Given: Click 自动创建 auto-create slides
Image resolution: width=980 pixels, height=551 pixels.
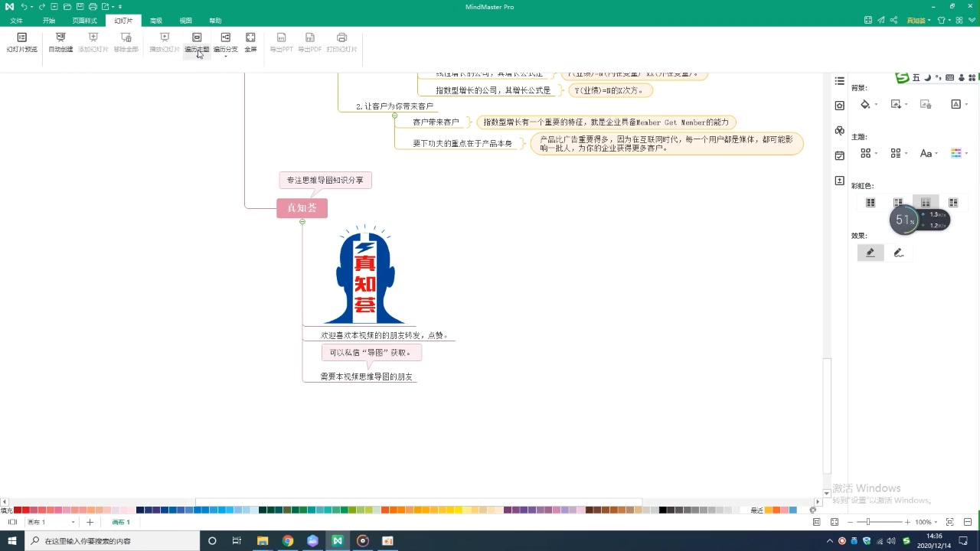Looking at the screenshot, I should pos(60,43).
